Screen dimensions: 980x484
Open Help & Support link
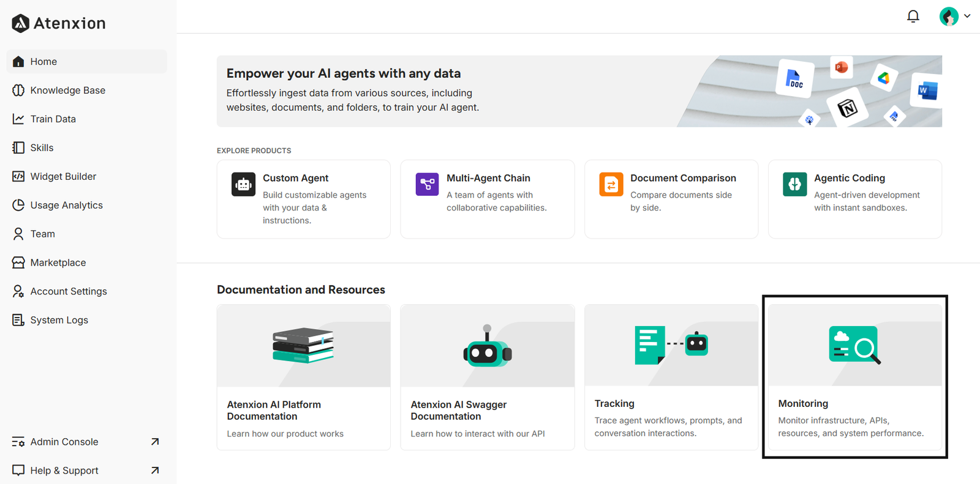click(86, 471)
